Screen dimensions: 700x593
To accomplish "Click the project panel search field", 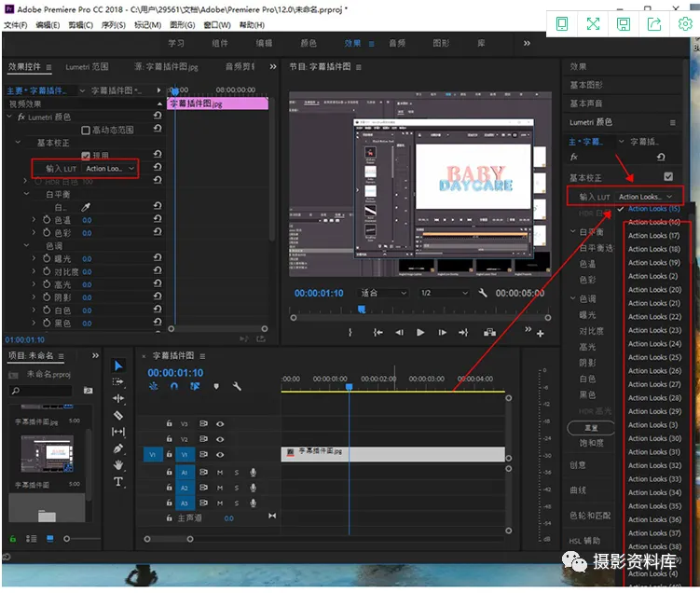I will [x=41, y=392].
